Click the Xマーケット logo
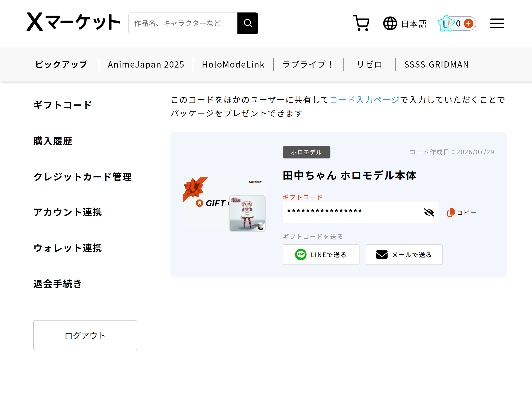 [x=73, y=22]
